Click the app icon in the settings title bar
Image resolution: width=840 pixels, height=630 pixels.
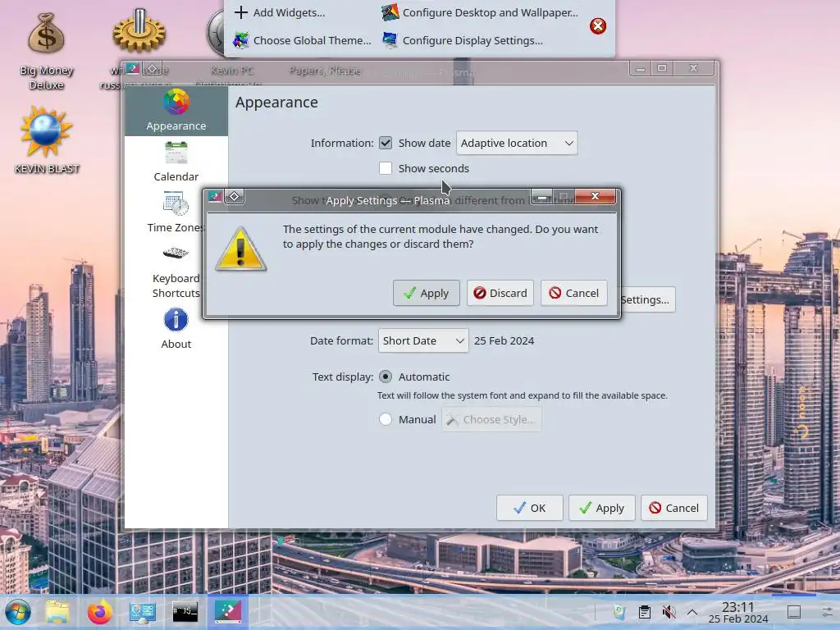click(133, 68)
